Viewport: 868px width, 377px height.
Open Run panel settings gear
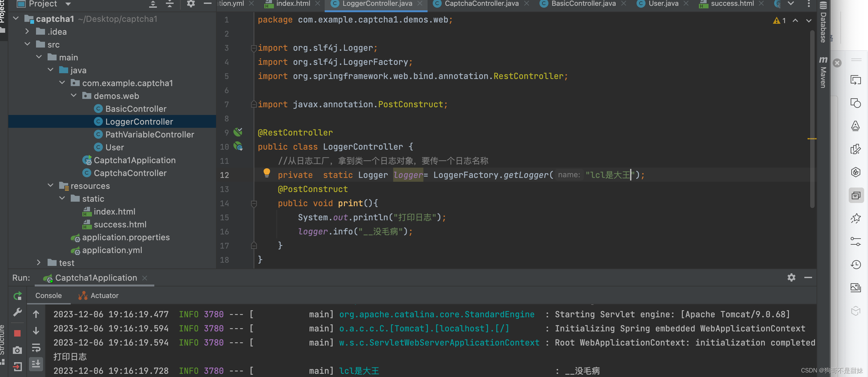[791, 277]
